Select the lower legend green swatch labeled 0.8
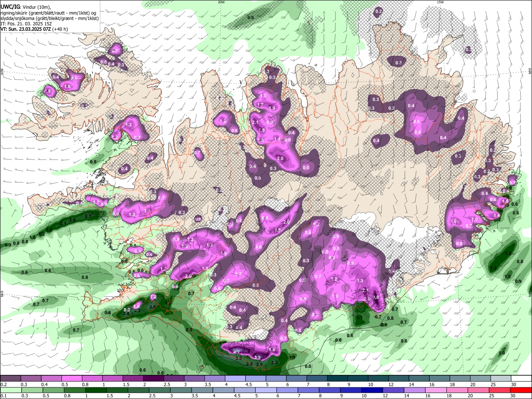The image size is (532, 399). [x=76, y=390]
